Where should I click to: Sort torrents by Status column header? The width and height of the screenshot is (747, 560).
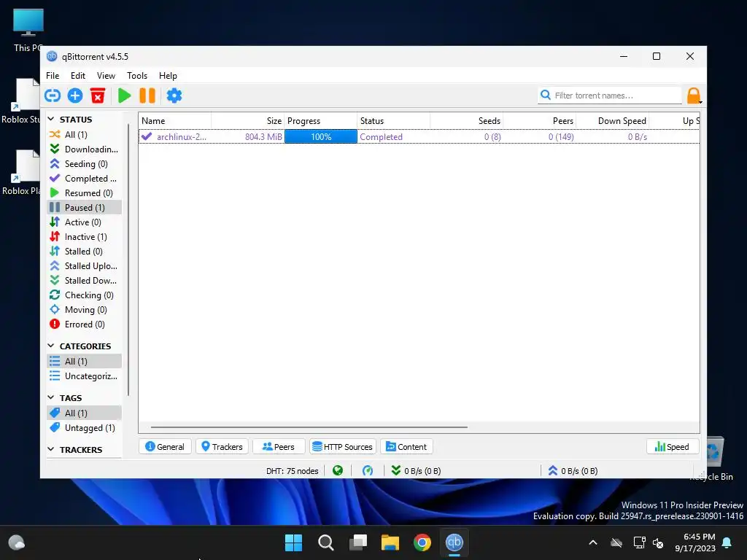[393, 121]
